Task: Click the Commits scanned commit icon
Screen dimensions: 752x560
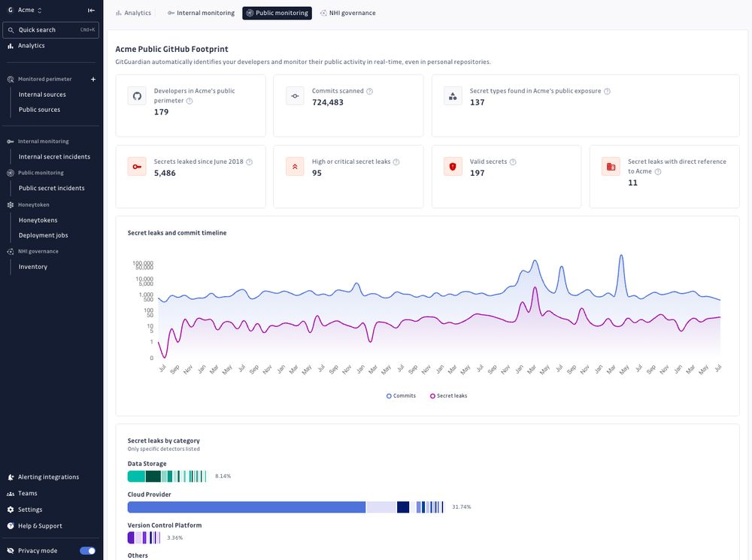Action: (x=295, y=96)
